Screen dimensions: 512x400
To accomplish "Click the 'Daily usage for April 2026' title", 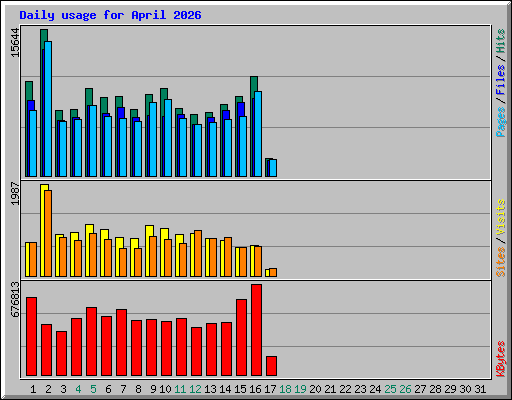I will 110,15.
